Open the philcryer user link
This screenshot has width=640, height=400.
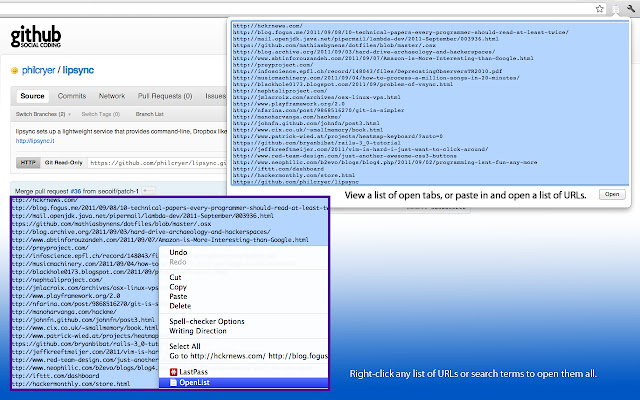coord(38,70)
